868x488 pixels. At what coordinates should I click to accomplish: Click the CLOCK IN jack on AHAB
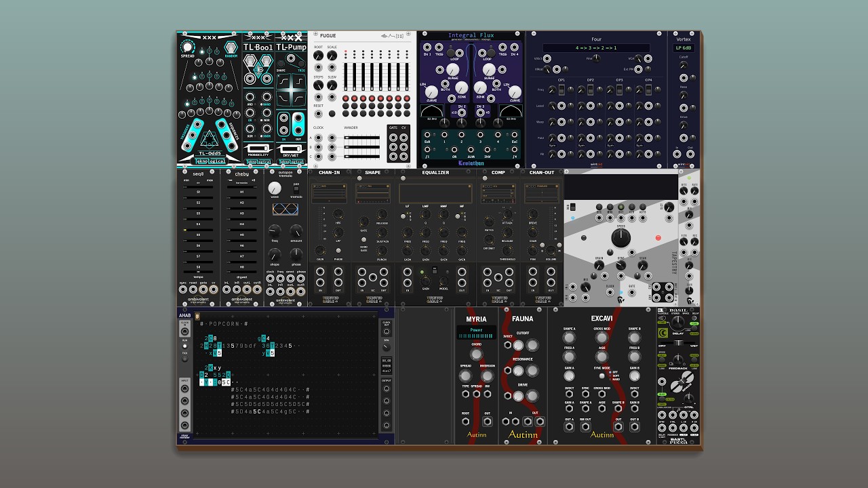184,331
